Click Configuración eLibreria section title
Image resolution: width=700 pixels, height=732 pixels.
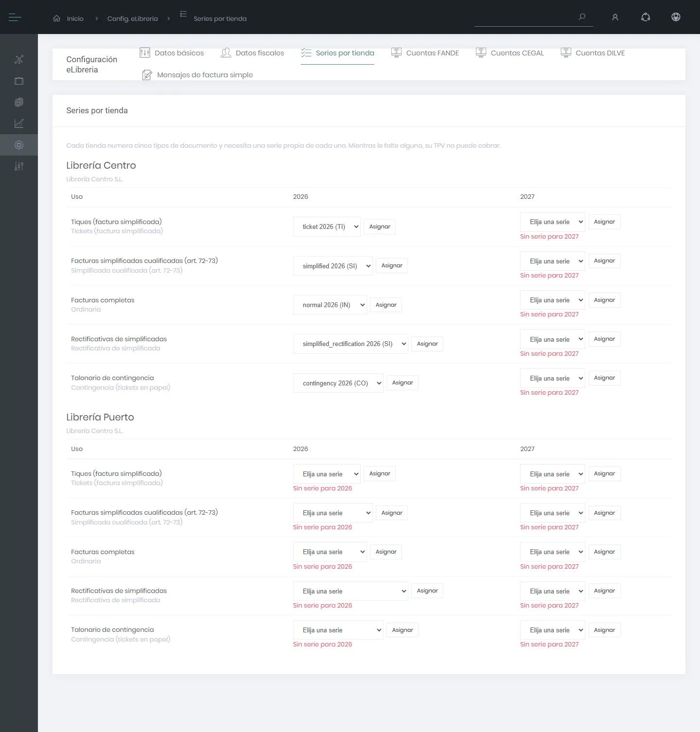[x=92, y=64]
